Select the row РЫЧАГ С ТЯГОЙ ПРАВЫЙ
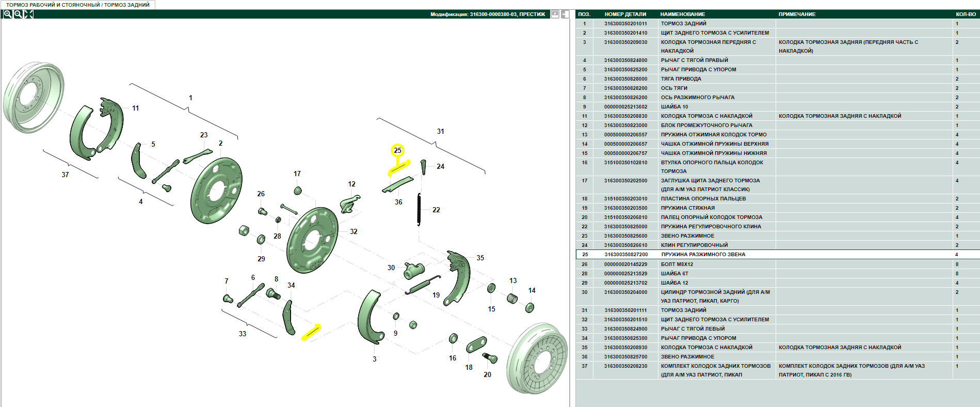Viewport: 980px width, 407px height. pyautogui.click(x=778, y=60)
